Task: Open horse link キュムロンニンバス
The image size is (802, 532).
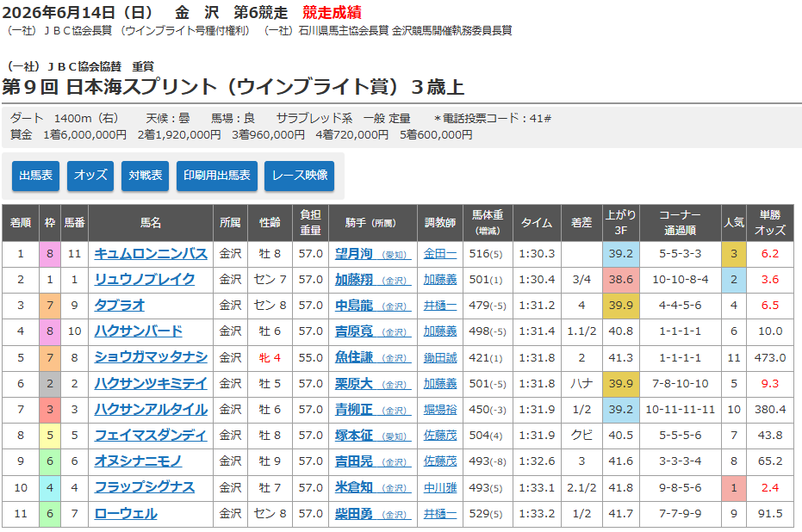Action: 151,254
